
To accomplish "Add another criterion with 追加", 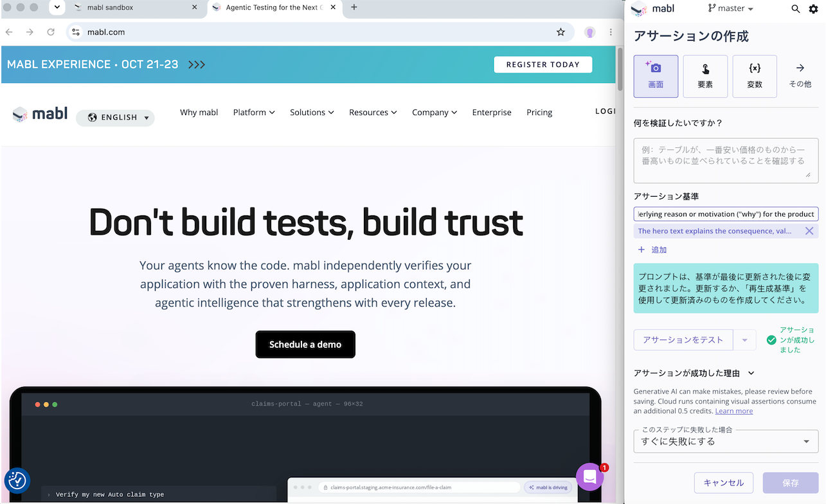I will pyautogui.click(x=652, y=249).
